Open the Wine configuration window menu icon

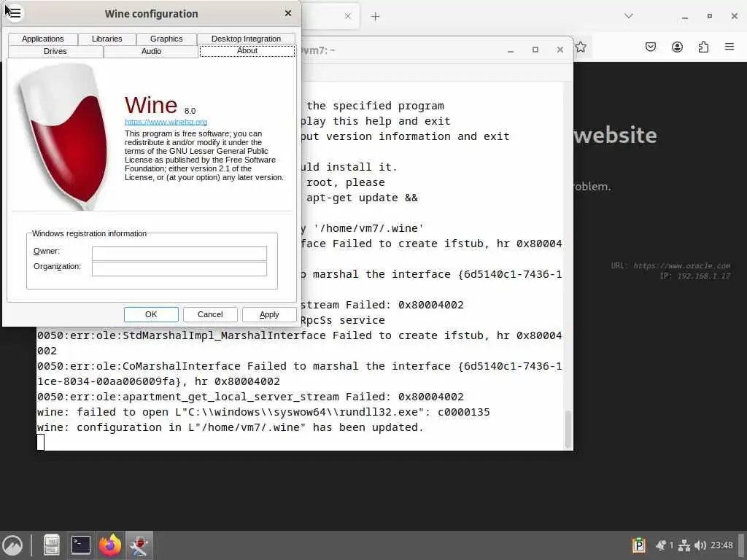coord(15,13)
